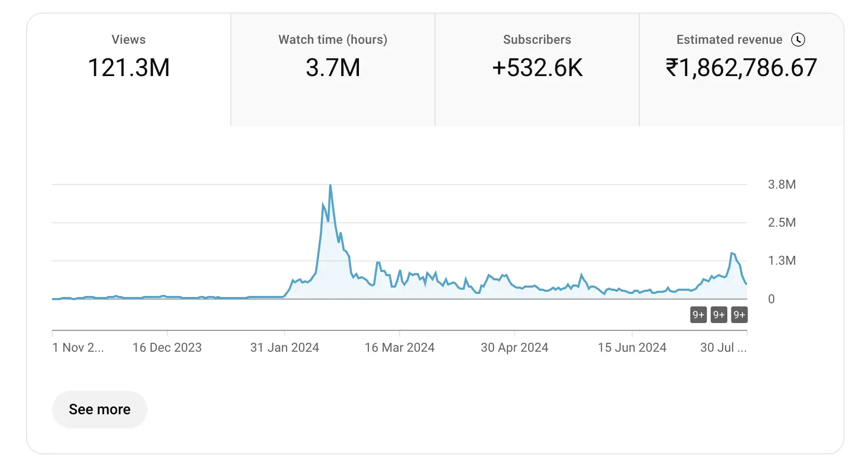This screenshot has height=470, width=868.
Task: Open the first 9+ video marker
Action: [x=698, y=315]
